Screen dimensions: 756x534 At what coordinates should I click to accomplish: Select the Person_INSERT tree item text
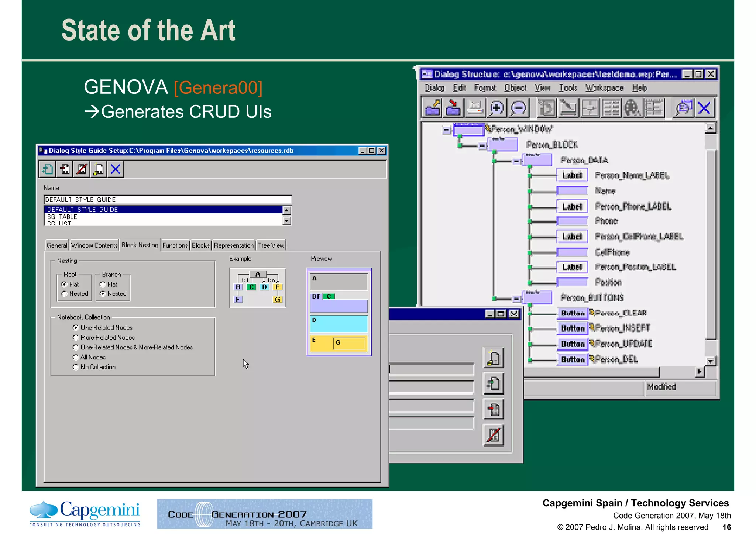tap(622, 328)
